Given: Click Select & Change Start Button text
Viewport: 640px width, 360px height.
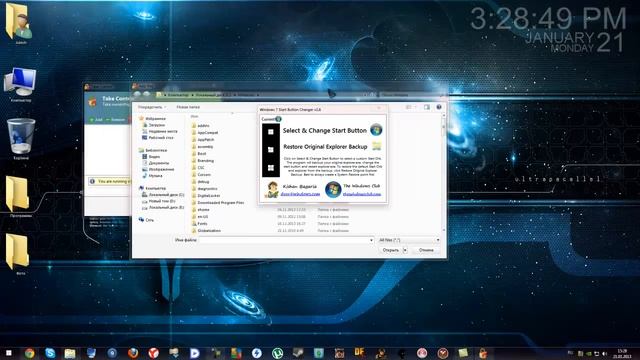Looking at the screenshot, I should [324, 131].
